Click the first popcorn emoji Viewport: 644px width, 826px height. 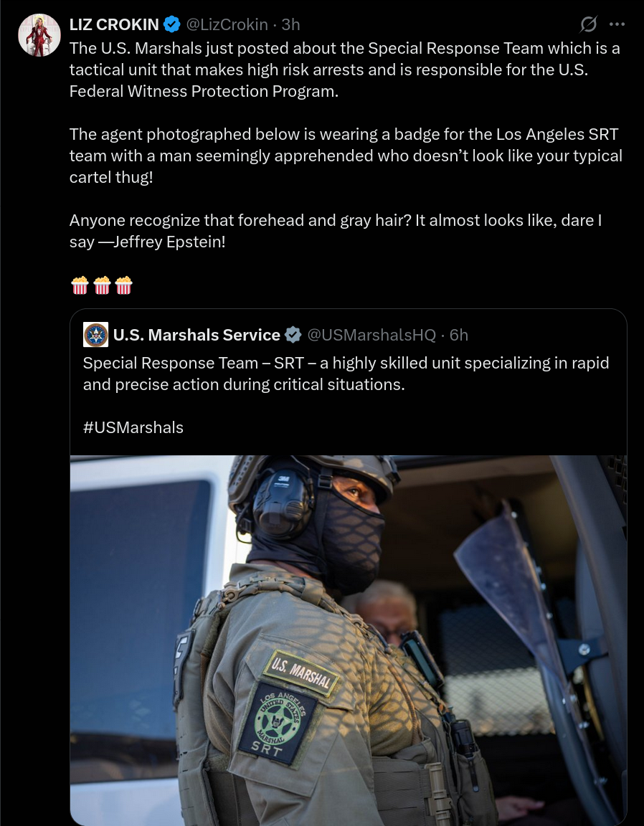click(80, 285)
